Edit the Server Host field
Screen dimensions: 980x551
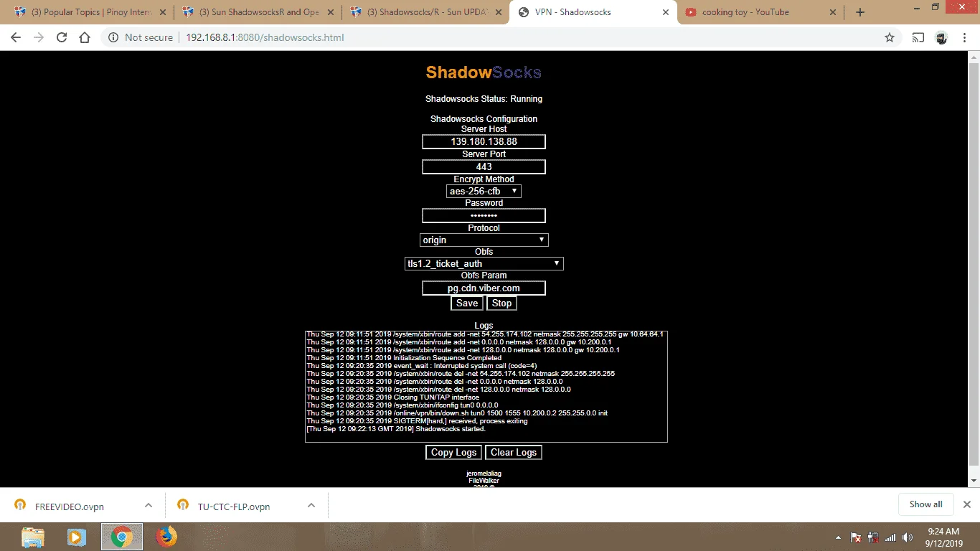pos(484,141)
